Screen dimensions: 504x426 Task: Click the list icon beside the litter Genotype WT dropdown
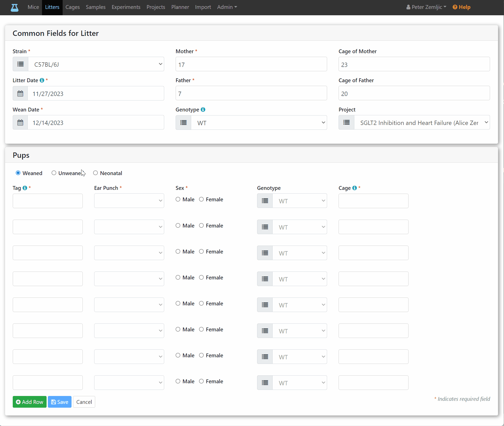pyautogui.click(x=184, y=123)
